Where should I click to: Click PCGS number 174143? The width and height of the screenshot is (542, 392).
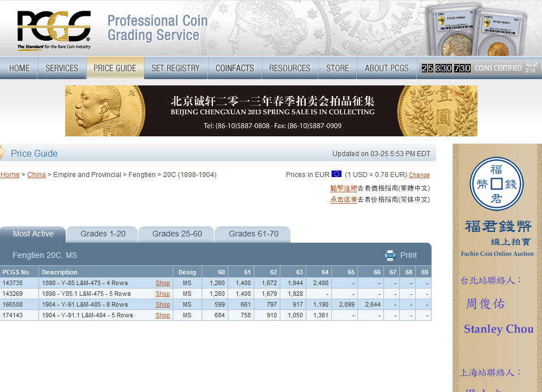pyautogui.click(x=12, y=315)
